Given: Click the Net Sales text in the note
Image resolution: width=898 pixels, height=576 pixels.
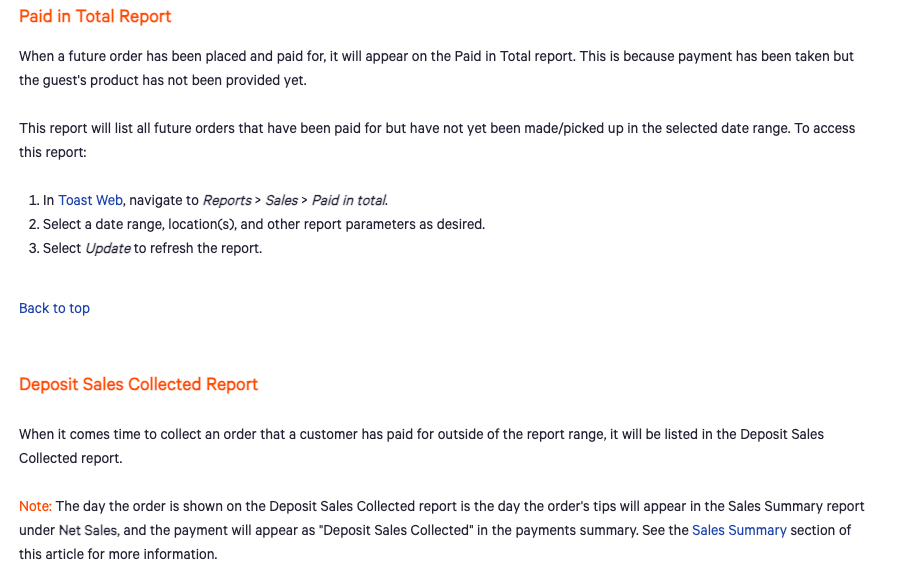Looking at the screenshot, I should 88,530.
